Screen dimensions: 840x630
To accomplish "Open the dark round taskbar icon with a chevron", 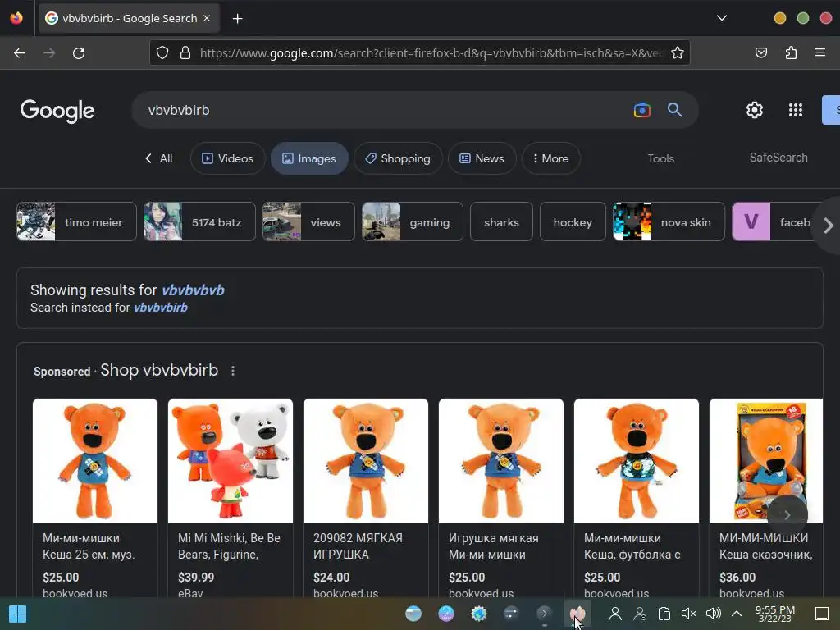I will pos(544,614).
